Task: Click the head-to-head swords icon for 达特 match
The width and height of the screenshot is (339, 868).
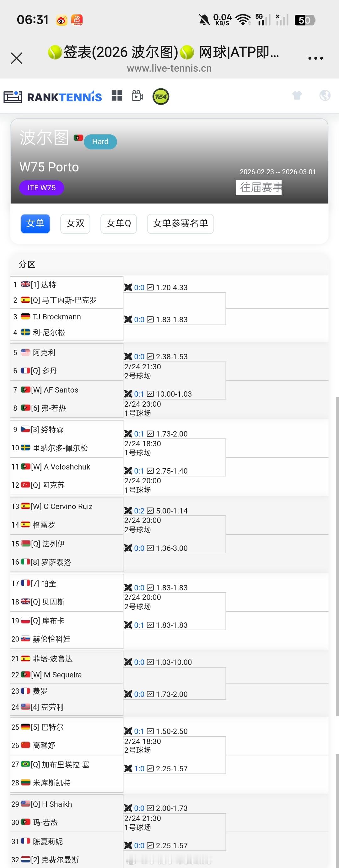Action: click(129, 287)
